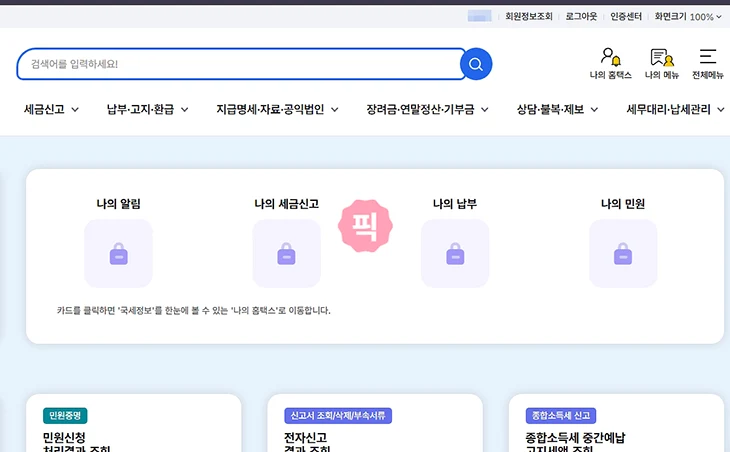The height and width of the screenshot is (452, 730).
Task: Expand 지급명세·자료·공익법인 menu
Action: 277,109
